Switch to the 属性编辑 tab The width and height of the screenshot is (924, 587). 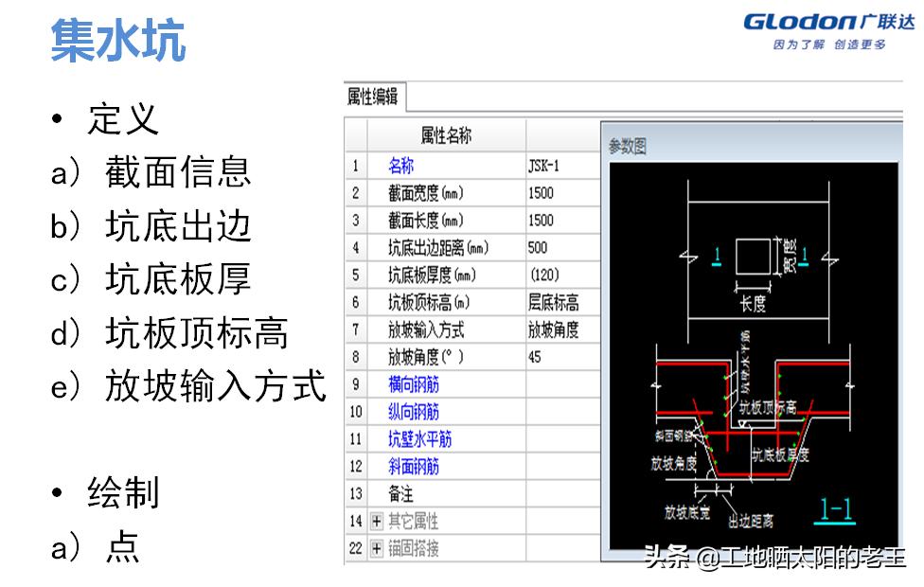373,95
